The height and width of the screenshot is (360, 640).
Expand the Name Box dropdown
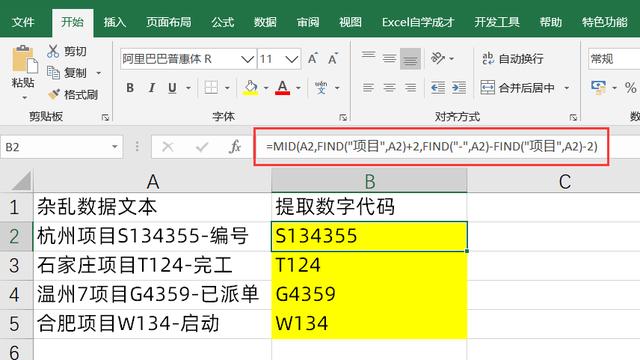click(115, 147)
